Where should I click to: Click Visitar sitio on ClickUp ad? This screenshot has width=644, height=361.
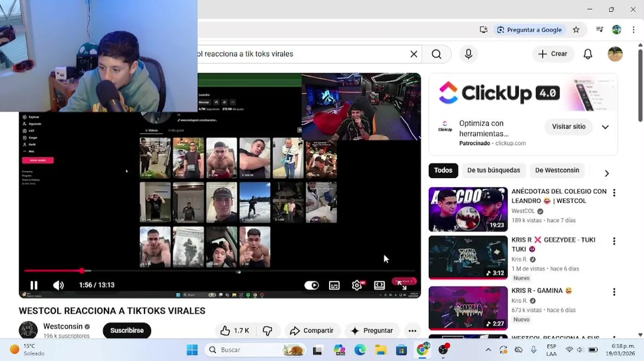click(569, 127)
